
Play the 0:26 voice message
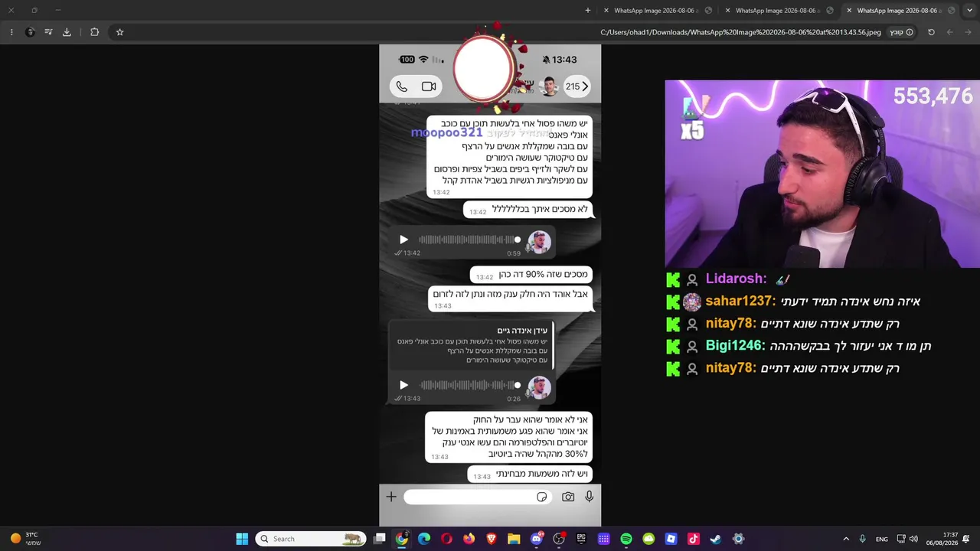tap(403, 385)
